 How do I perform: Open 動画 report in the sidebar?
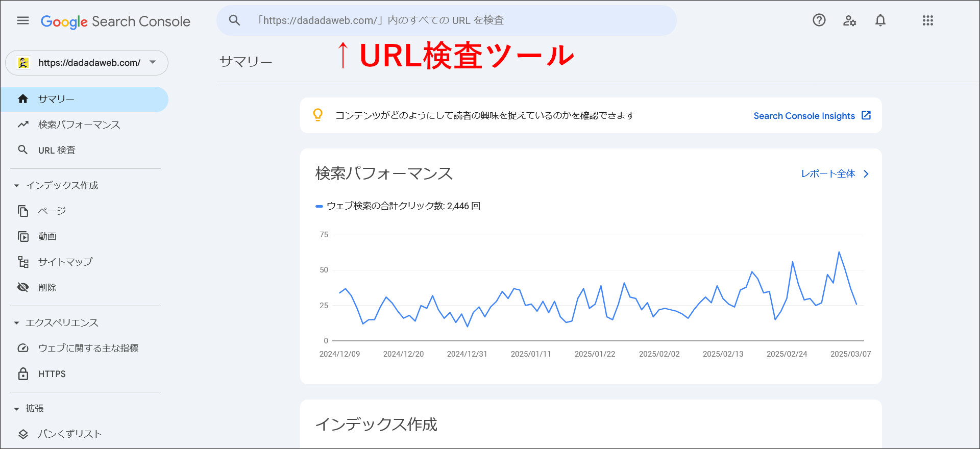coord(84,236)
